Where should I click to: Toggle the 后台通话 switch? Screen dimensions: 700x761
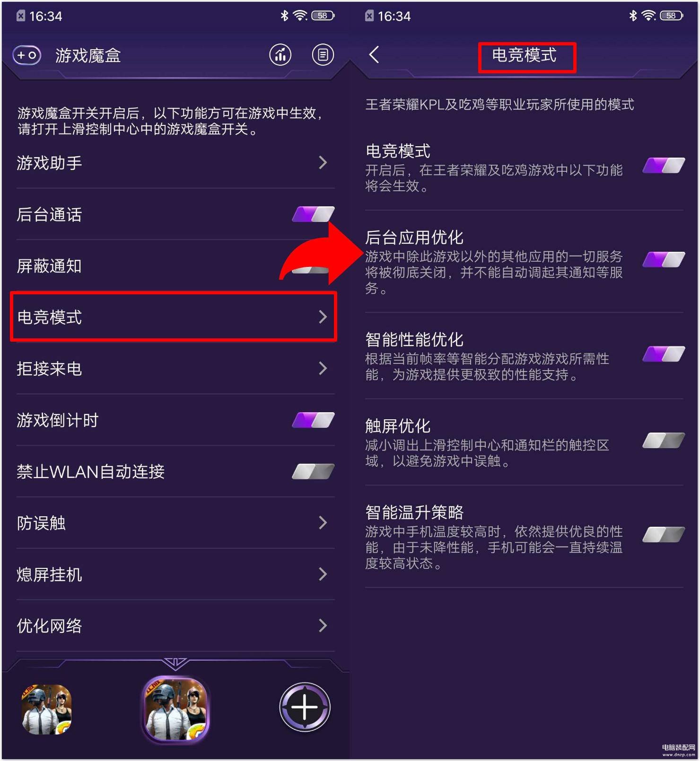coord(313,214)
